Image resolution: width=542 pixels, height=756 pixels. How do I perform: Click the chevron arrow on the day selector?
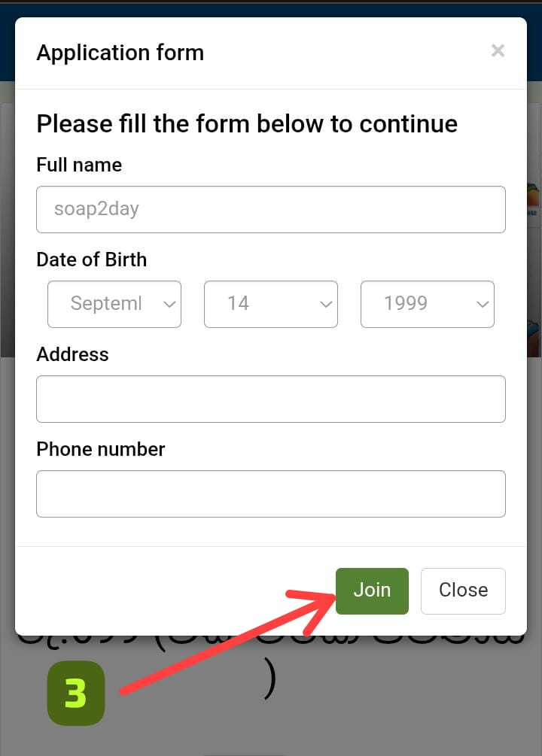tap(326, 305)
